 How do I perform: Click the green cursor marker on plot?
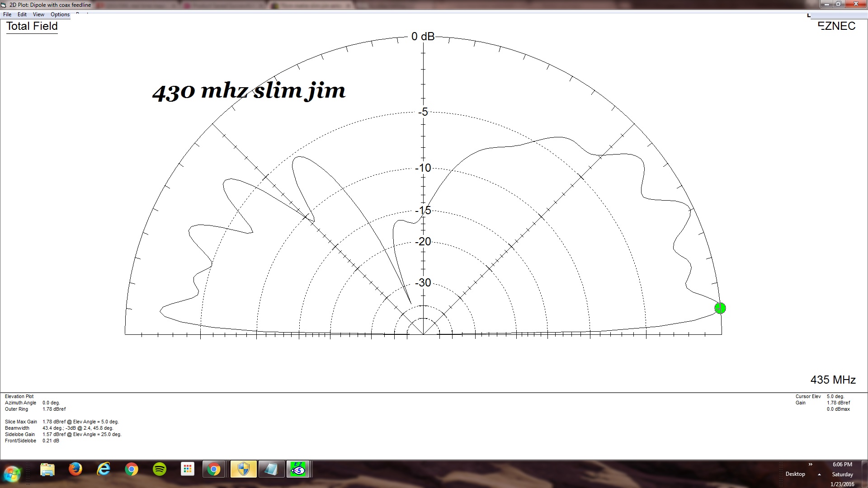pyautogui.click(x=720, y=308)
